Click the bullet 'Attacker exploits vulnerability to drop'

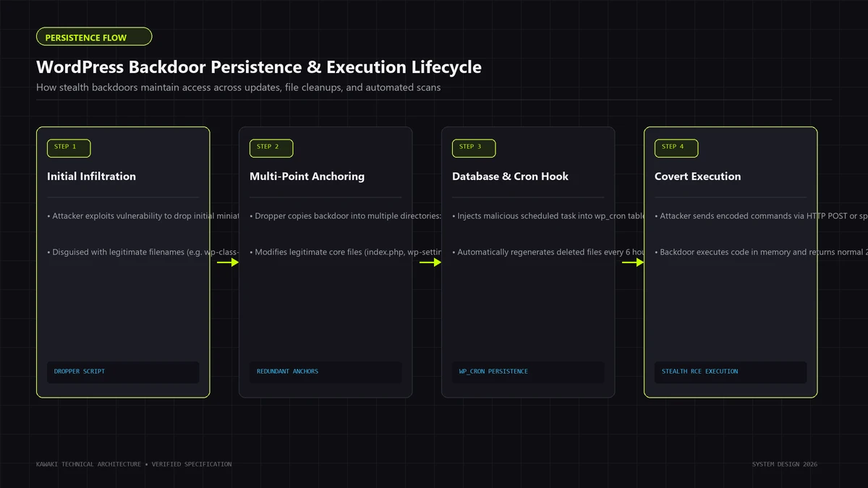pyautogui.click(x=143, y=216)
